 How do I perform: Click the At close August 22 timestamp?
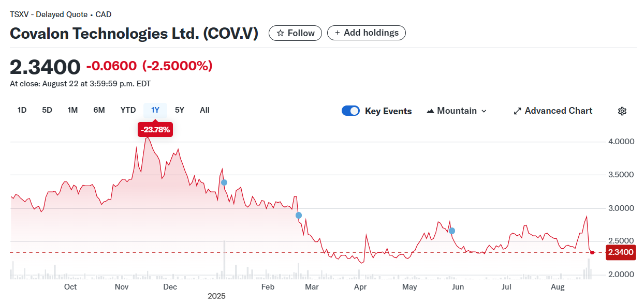[x=80, y=84]
